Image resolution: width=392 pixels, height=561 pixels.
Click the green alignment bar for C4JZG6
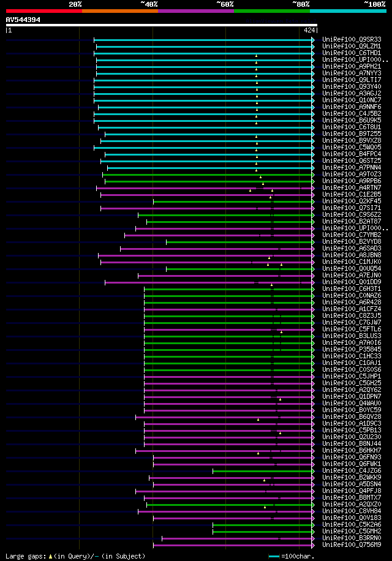tap(262, 471)
